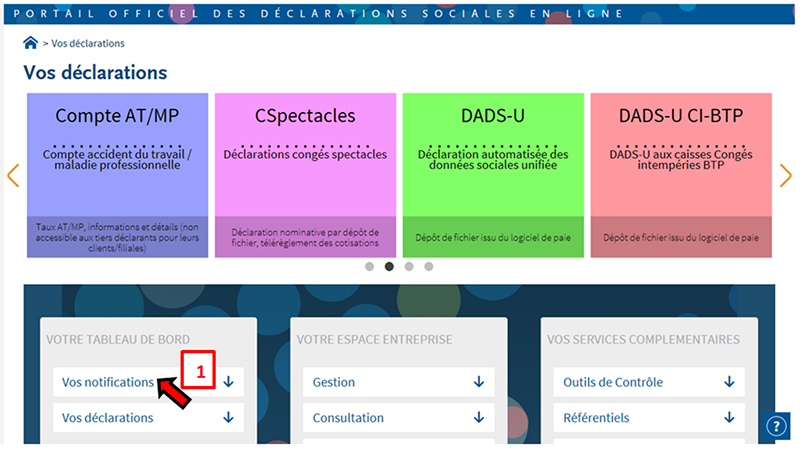Open the DADS-U declaration card

coord(493,175)
